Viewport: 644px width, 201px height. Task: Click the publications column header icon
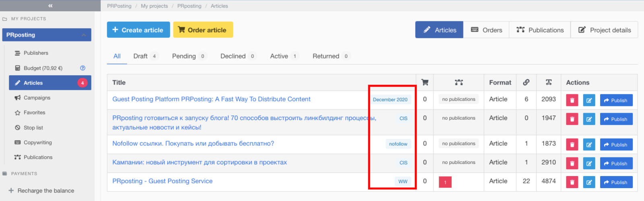point(459,82)
